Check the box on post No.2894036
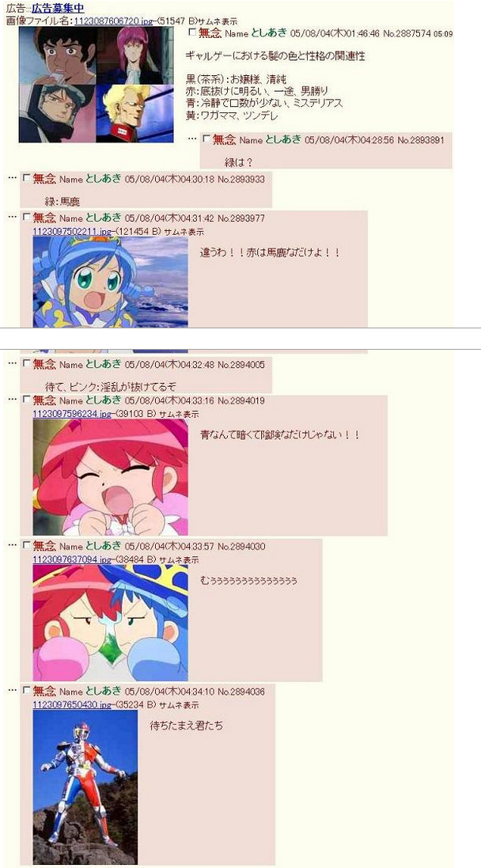Viewport: 481px width, 868px height. point(27,690)
